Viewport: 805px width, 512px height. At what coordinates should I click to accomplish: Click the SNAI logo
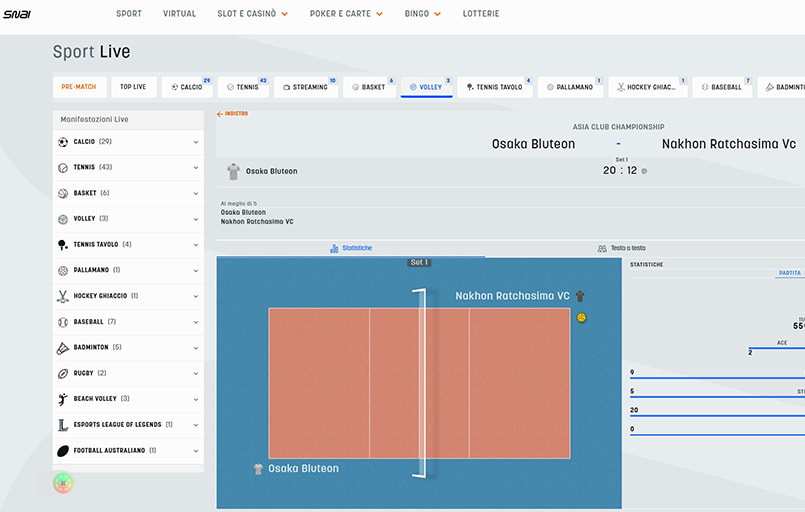coord(17,14)
